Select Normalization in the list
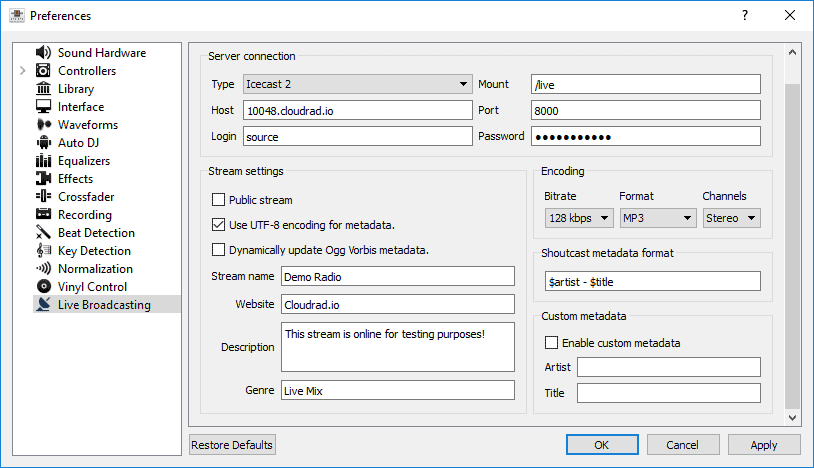The height and width of the screenshot is (468, 814). [96, 268]
